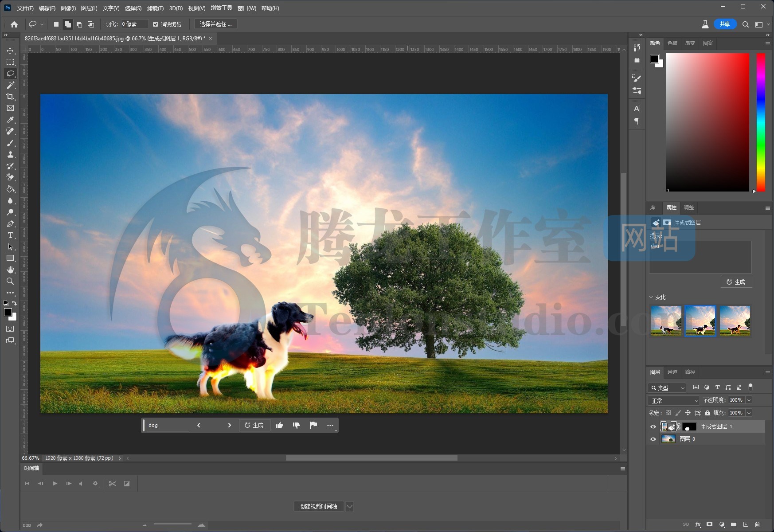Select the Lasso tool in toolbar
Viewport: 774px width, 532px height.
(10, 74)
